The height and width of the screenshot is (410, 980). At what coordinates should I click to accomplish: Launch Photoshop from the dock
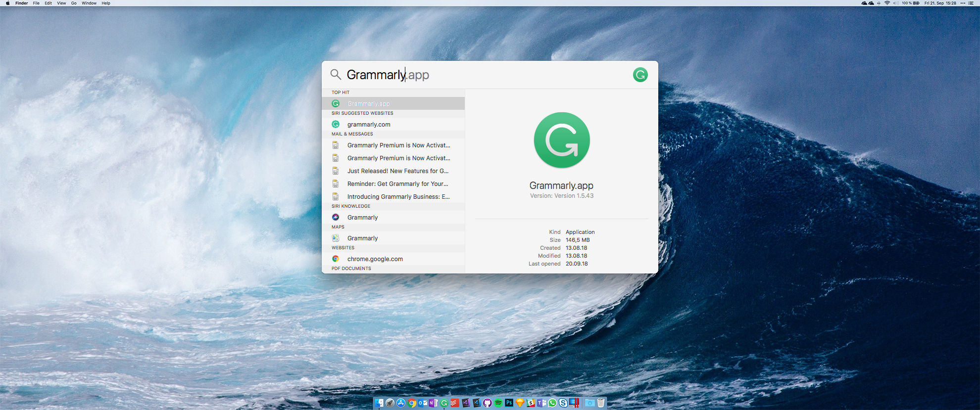click(x=509, y=403)
